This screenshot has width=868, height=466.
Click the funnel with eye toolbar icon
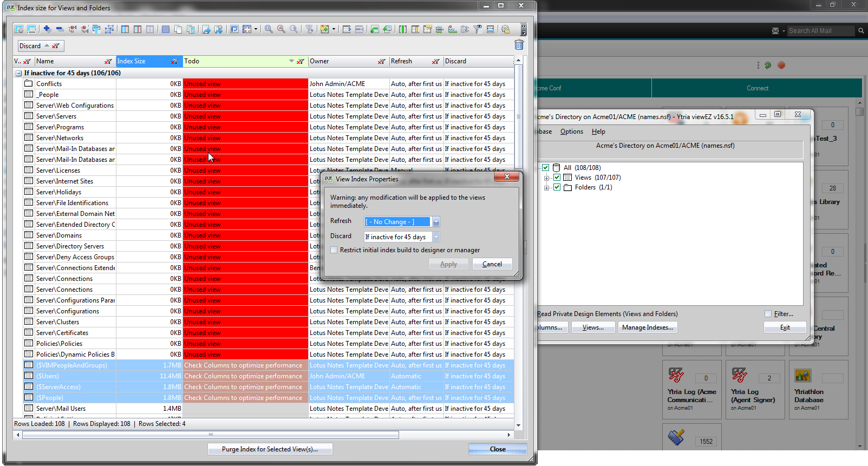point(478,29)
